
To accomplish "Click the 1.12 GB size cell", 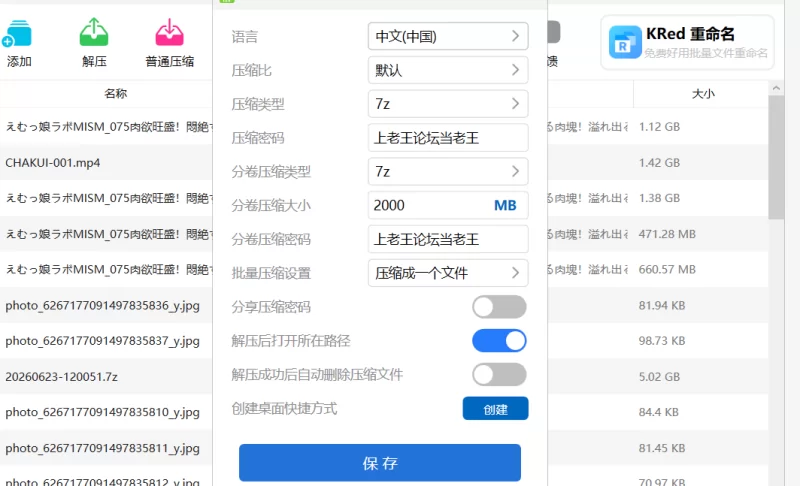I will 659,126.
